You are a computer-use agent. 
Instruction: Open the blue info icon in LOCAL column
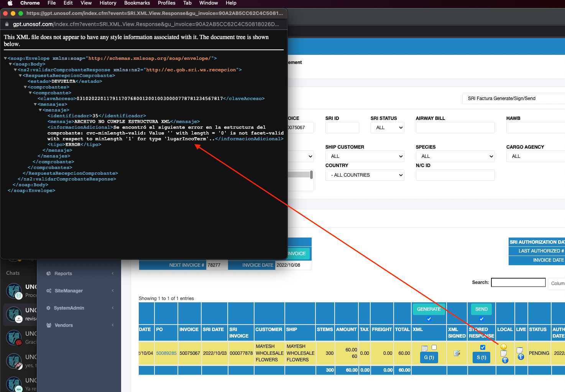click(505, 360)
